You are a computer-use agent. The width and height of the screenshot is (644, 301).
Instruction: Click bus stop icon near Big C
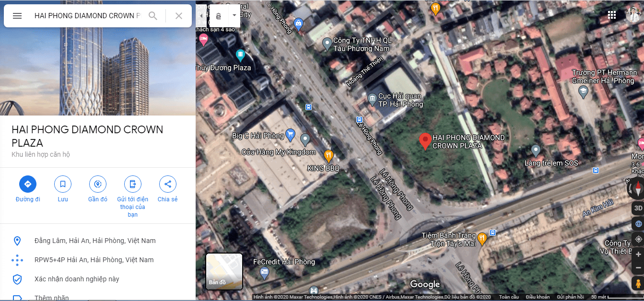pos(308,107)
